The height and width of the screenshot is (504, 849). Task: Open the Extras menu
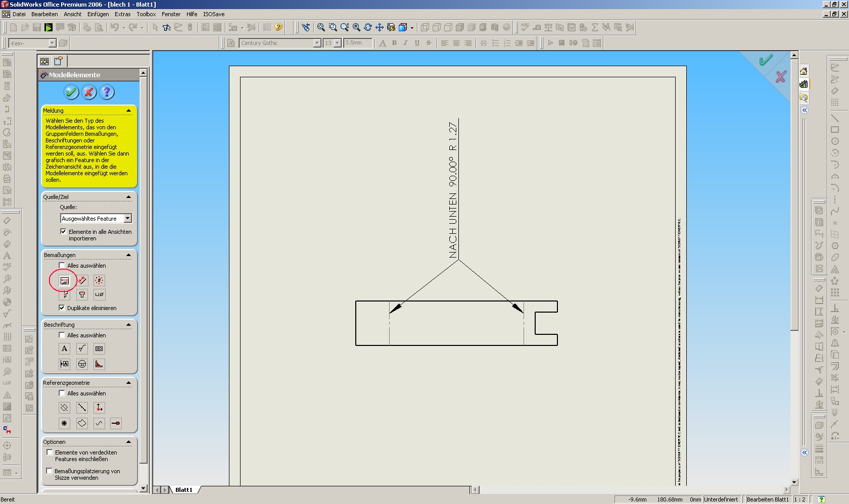(x=122, y=14)
